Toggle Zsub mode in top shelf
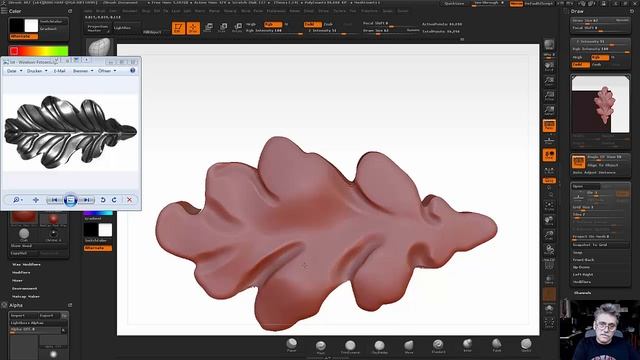640x360 pixels. 329,24
